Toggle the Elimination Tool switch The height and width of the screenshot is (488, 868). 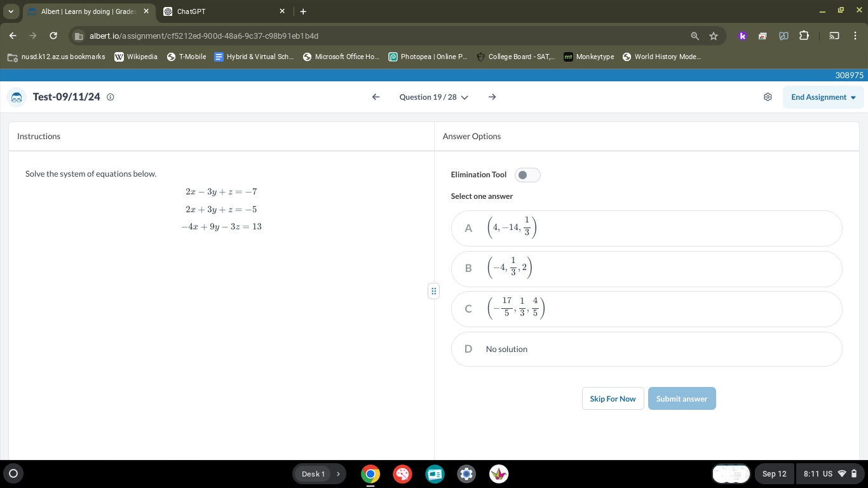pyautogui.click(x=527, y=175)
